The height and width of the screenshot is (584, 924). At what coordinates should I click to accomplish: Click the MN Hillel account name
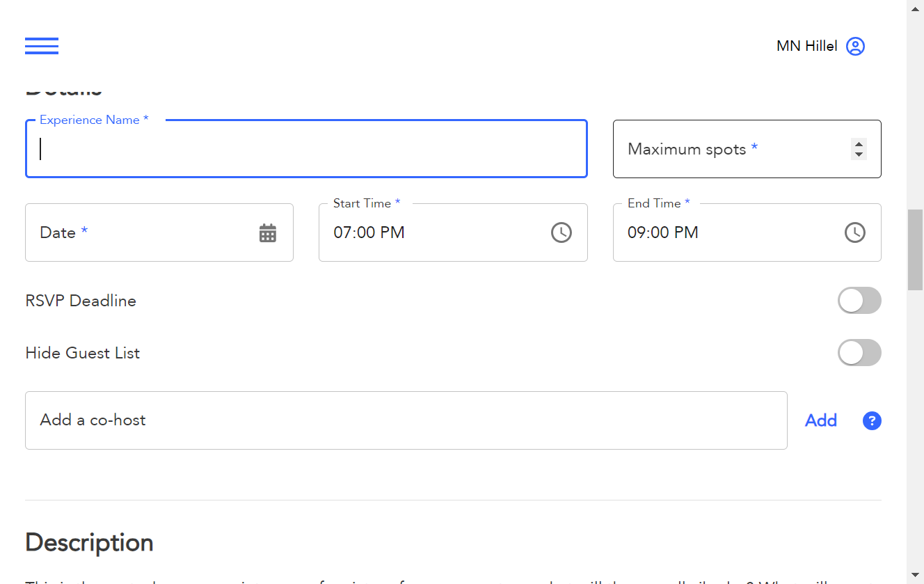pyautogui.click(x=807, y=46)
